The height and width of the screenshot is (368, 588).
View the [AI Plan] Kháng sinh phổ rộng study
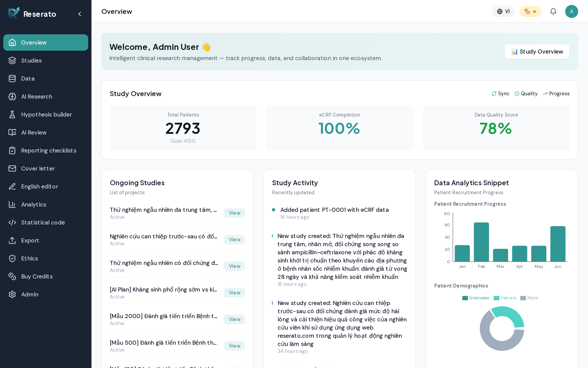[234, 293]
